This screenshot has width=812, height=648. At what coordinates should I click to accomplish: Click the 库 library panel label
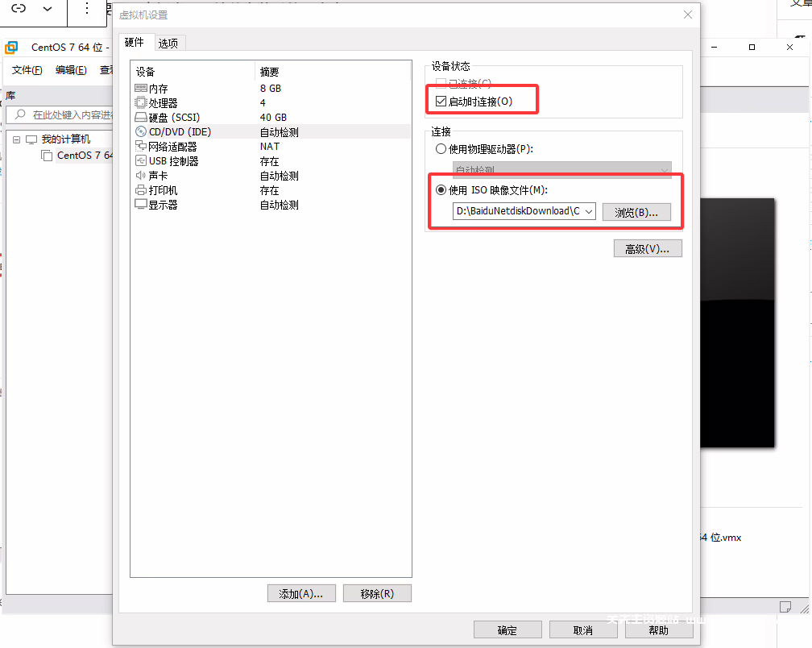tap(10, 95)
